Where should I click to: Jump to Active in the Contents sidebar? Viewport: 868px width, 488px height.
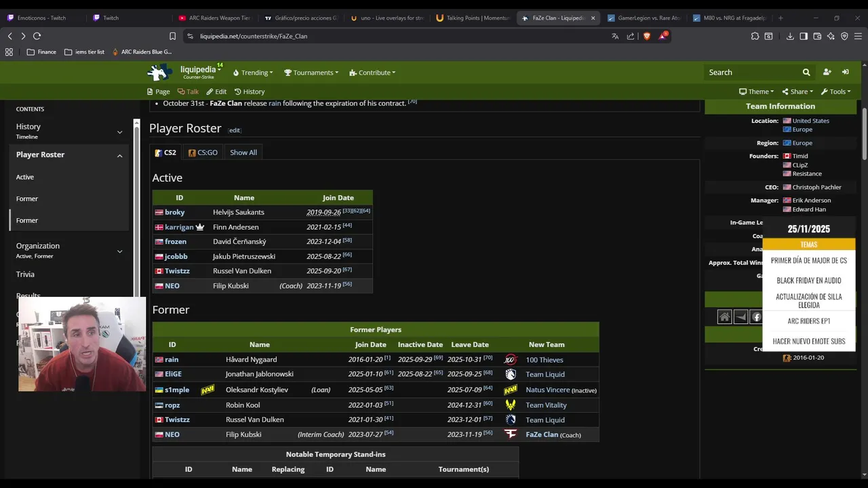tap(25, 177)
